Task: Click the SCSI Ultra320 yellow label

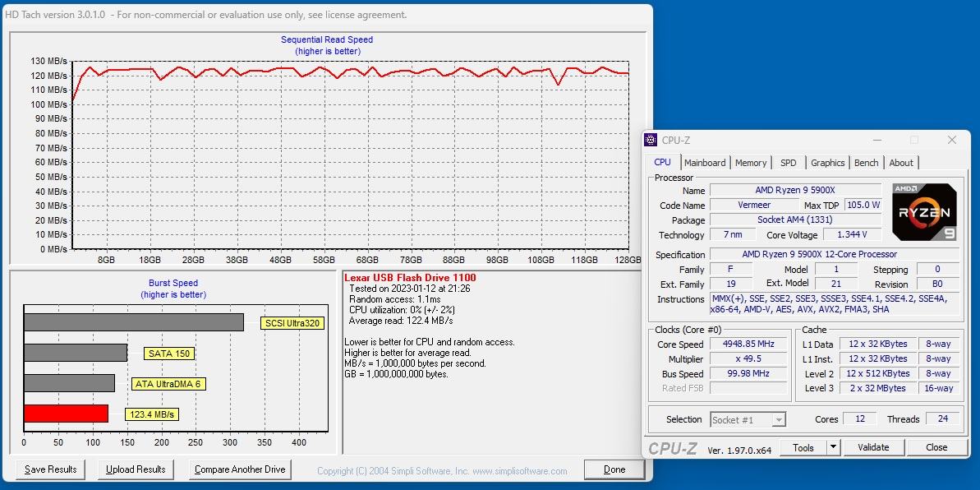Action: tap(292, 324)
